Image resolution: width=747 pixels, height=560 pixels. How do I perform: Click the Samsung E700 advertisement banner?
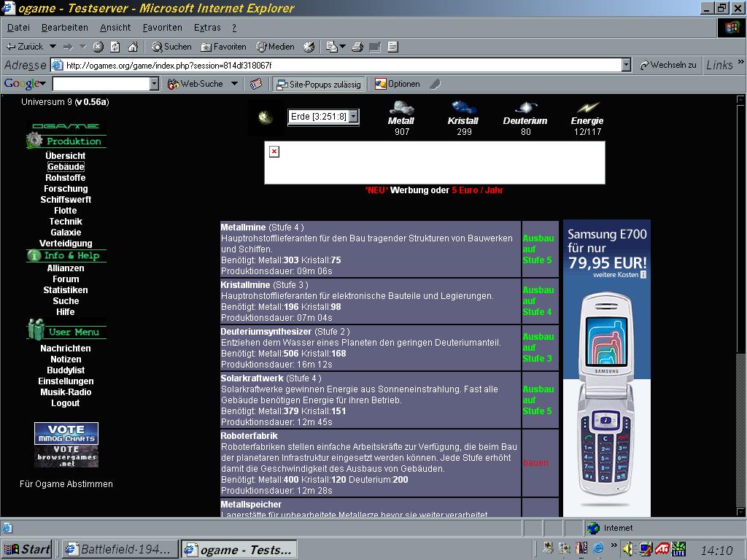[x=607, y=368]
